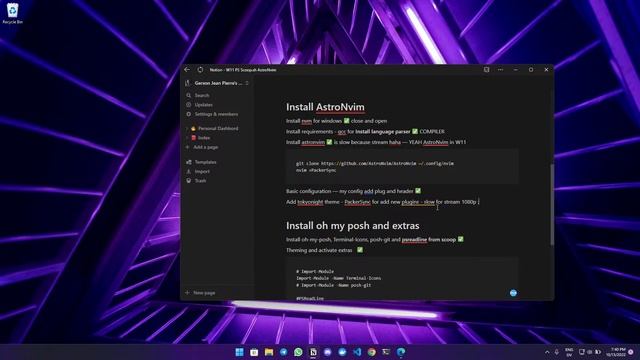Open the three-dots more menu in Notion title bar
Image resolution: width=640 pixels, height=360 pixels.
click(500, 70)
